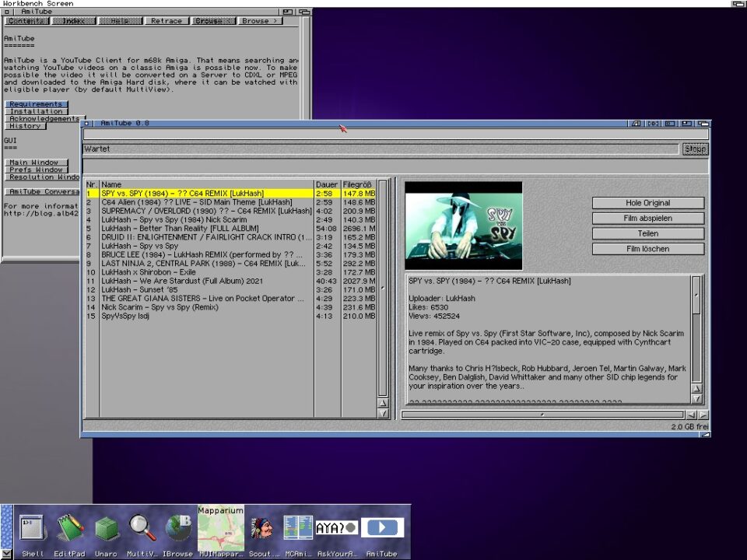Click the iconify gadget in AmiTube 0.8 titlebar
747x560 pixels.
click(670, 124)
